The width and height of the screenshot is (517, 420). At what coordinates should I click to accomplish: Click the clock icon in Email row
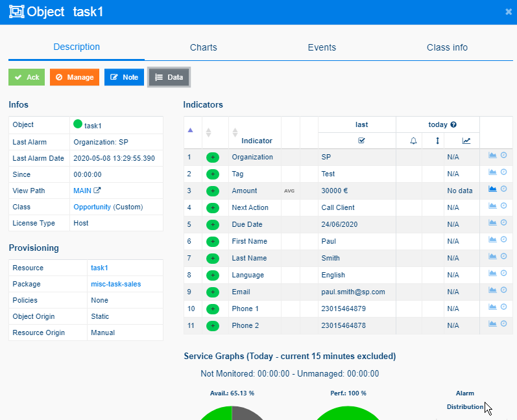pos(503,290)
